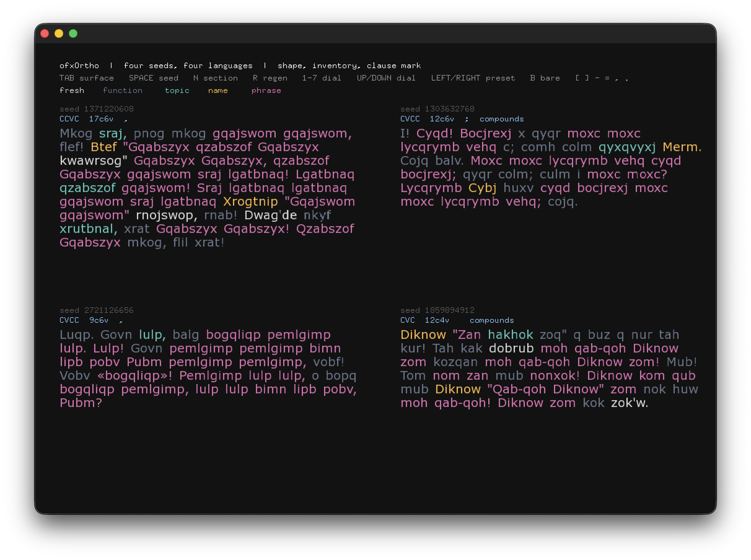Click the teal word 'hakhok'
The width and height of the screenshot is (751, 560).
[x=511, y=335]
